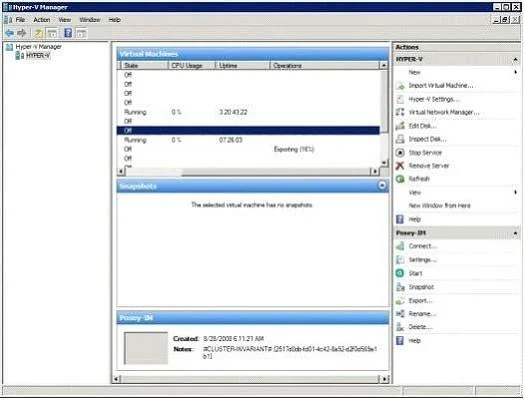Image resolution: width=525 pixels, height=400 pixels.
Task: Click the Edit Disk icon
Action: (400, 126)
